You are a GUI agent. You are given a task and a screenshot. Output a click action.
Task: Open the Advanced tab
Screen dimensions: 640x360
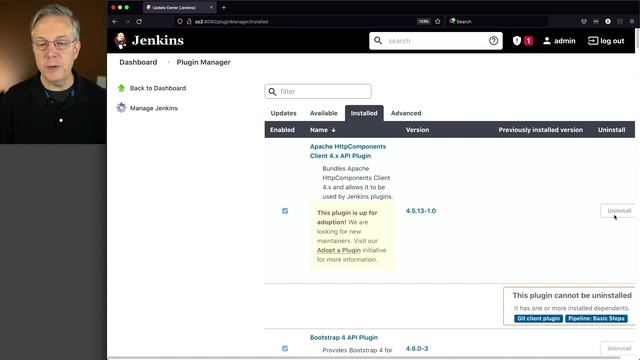[406, 113]
